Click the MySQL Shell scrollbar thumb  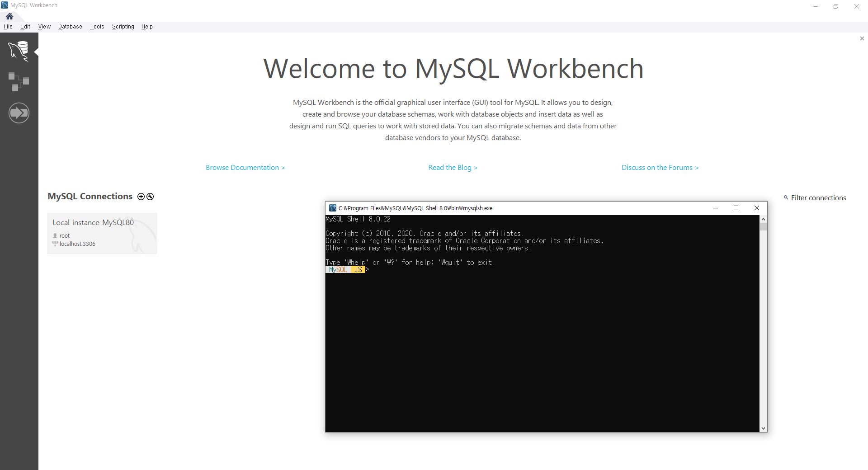coord(763,226)
